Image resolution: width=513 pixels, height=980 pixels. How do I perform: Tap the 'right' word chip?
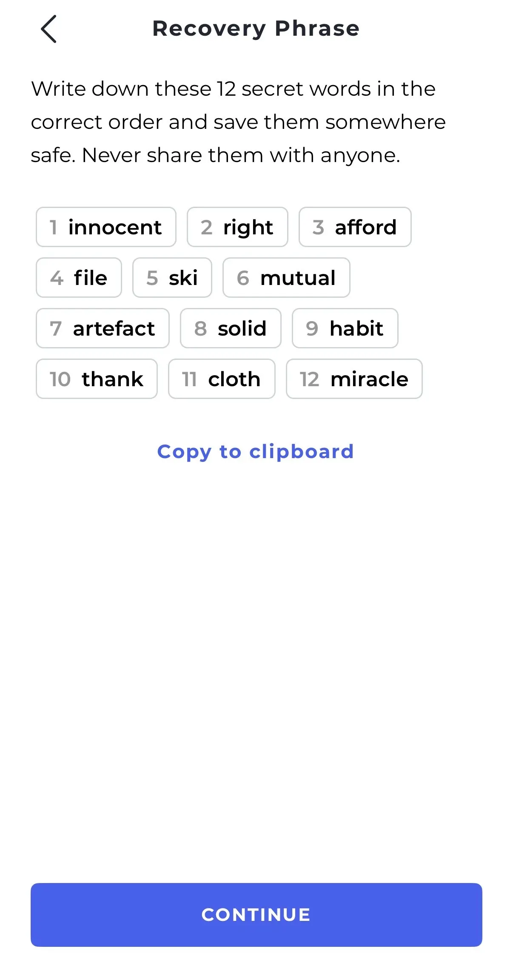pos(237,227)
